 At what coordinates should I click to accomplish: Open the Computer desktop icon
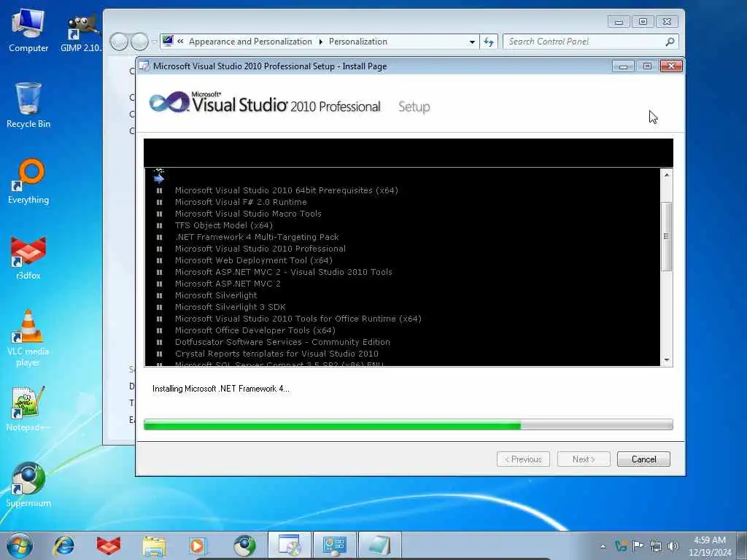[28, 29]
